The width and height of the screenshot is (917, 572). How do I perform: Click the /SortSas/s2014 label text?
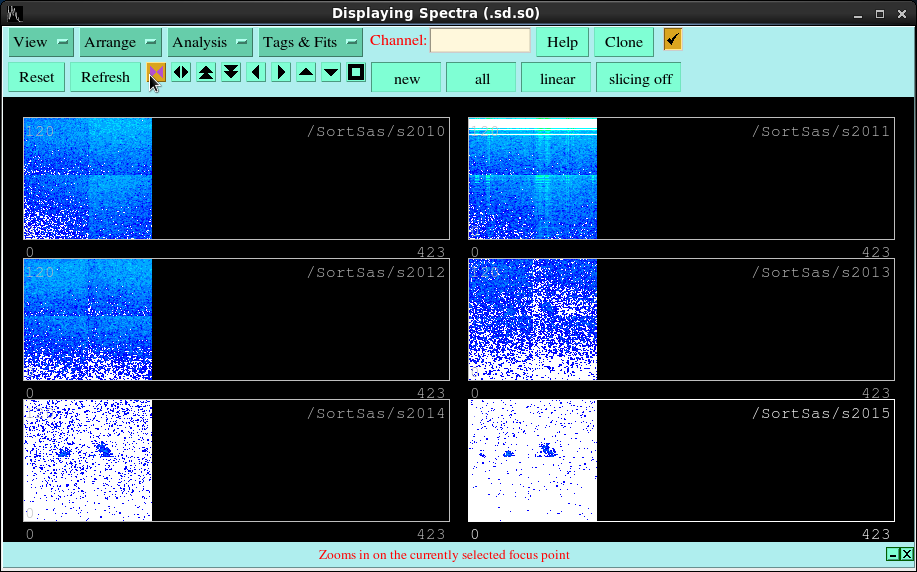(x=376, y=413)
